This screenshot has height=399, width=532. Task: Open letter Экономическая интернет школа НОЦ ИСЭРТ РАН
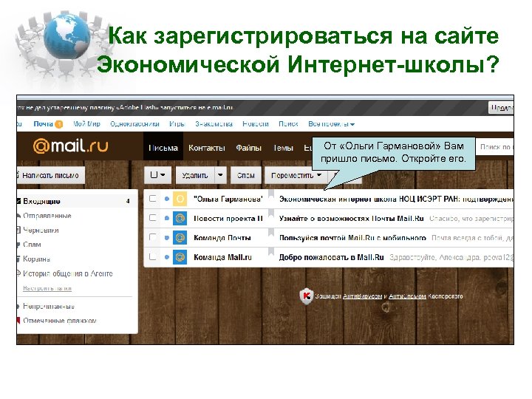[396, 199]
